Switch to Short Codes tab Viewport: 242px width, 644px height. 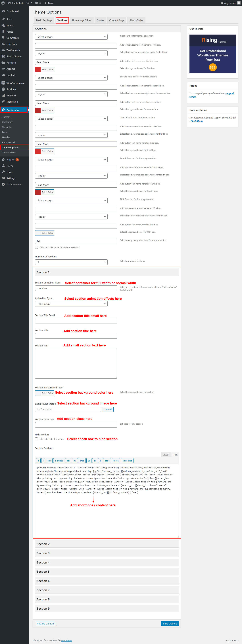[136, 20]
